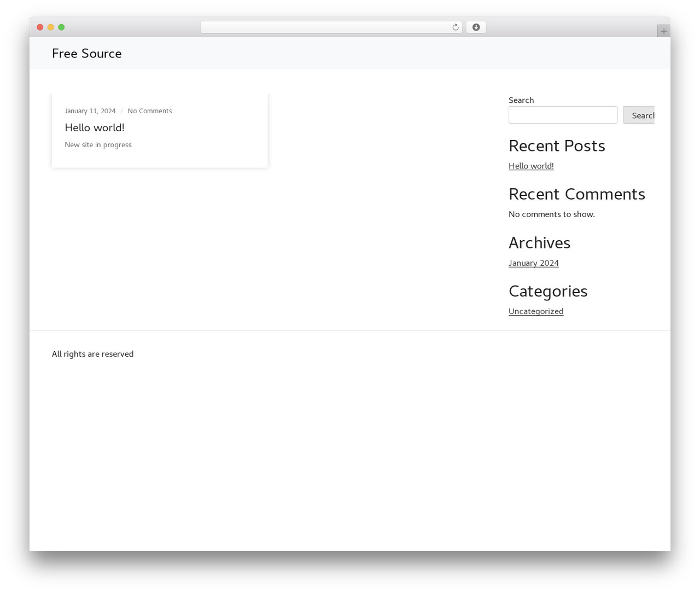Open the January 2024 archive link

pyautogui.click(x=534, y=263)
